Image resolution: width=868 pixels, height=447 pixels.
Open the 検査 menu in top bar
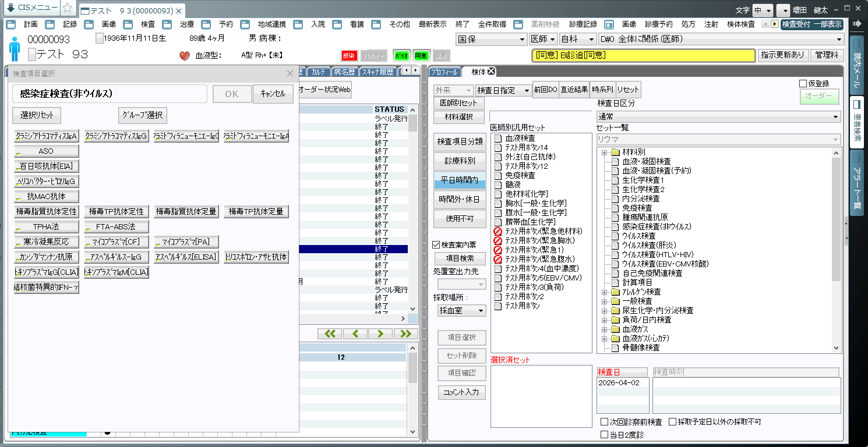coord(148,24)
